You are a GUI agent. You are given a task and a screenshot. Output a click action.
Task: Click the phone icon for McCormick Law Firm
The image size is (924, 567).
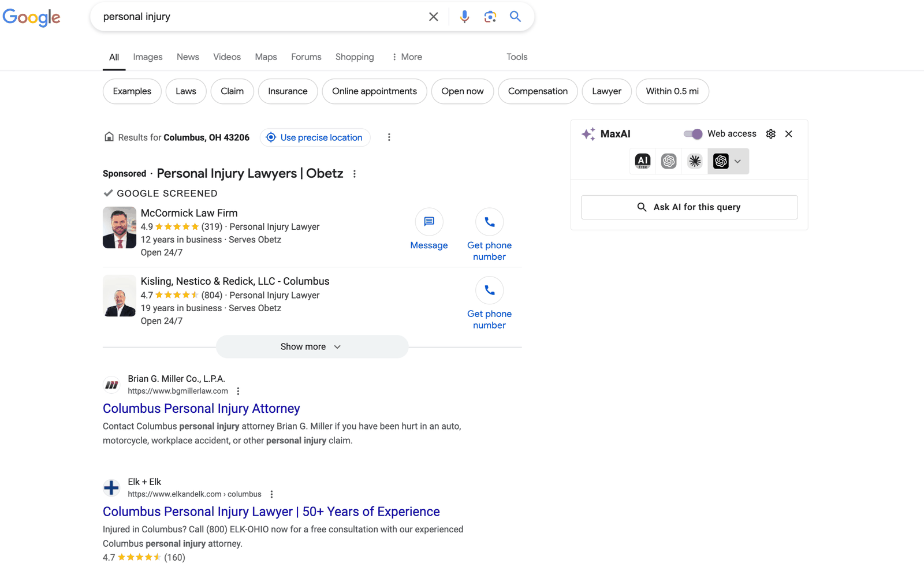point(489,222)
